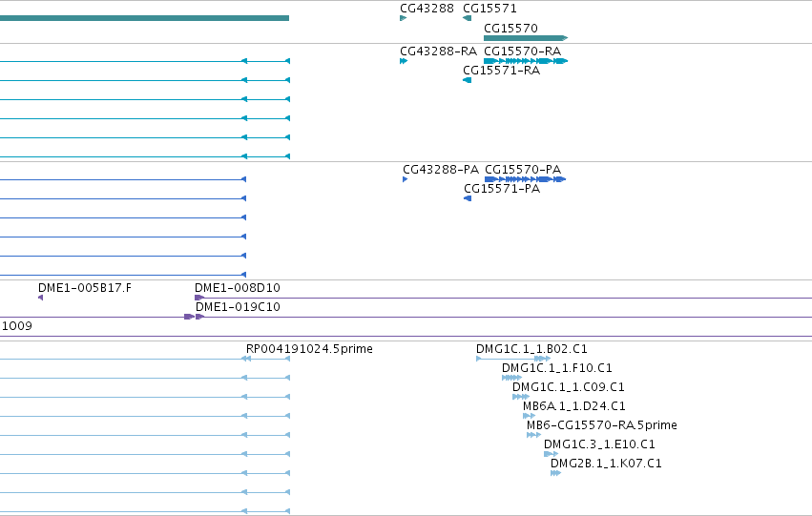
Task: Click the DMG1C.1_1.B02.C1 alignment glyph
Action: (x=513, y=359)
